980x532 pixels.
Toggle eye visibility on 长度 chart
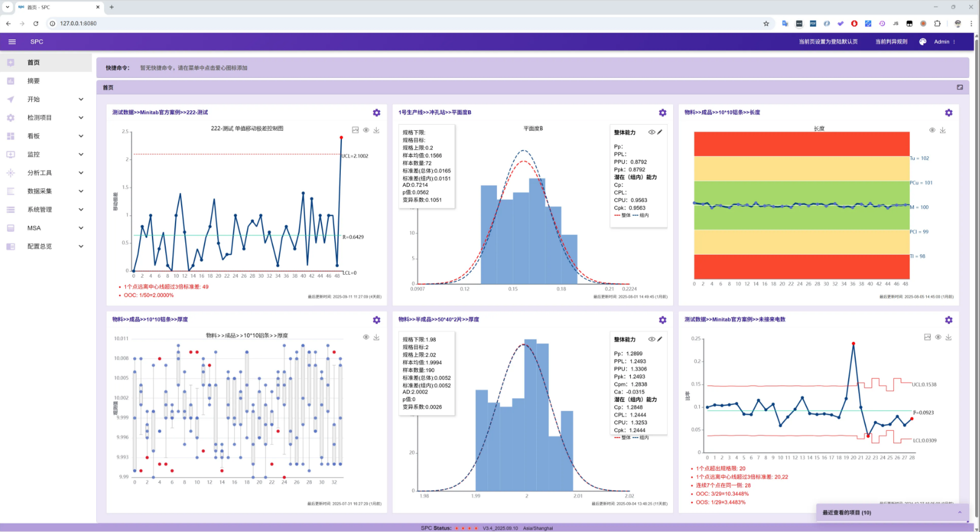[932, 130]
